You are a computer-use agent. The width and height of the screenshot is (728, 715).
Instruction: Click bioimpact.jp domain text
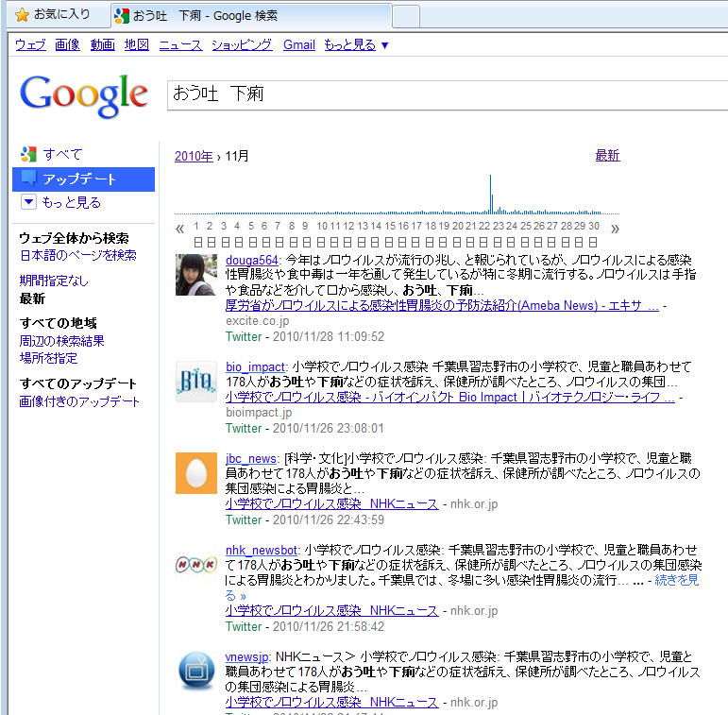[x=259, y=413]
